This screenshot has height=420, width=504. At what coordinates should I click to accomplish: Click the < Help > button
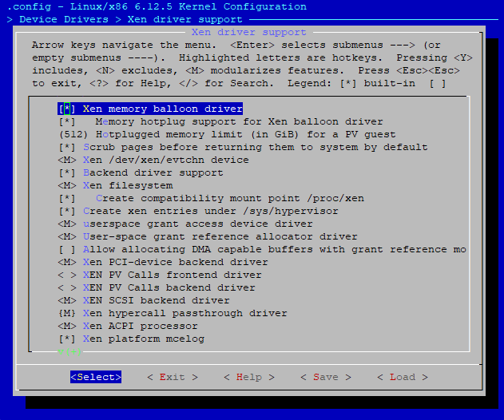coord(249,377)
